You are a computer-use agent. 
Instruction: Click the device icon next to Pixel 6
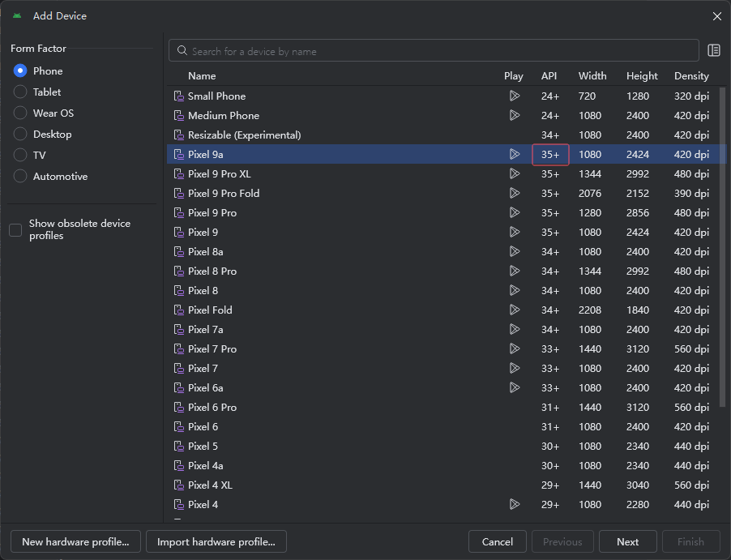point(179,427)
